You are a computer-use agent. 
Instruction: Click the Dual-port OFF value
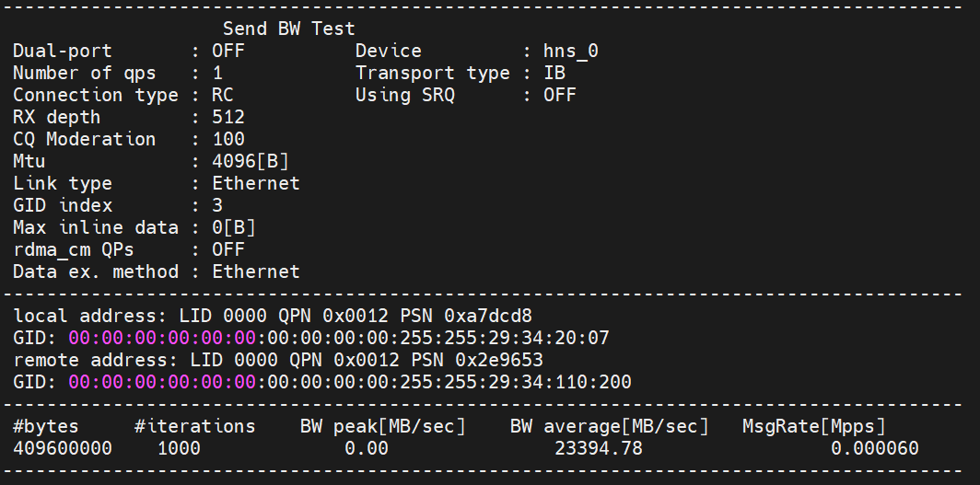point(227,51)
